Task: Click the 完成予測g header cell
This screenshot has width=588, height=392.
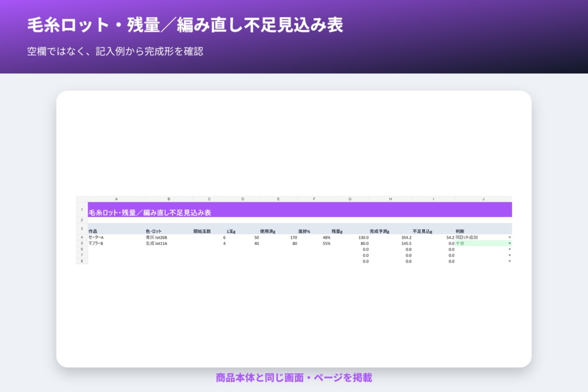Action: pos(390,228)
